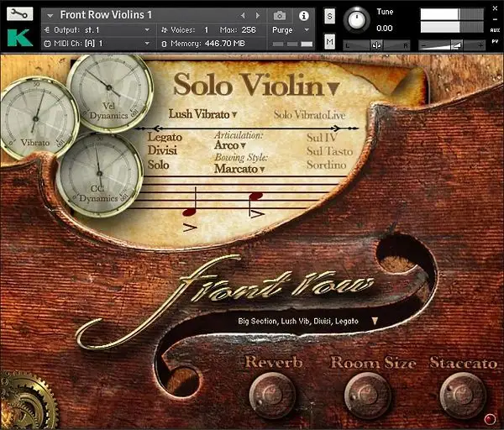Expand the Lush Vibrato dropdown
The width and height of the screenshot is (504, 430).
(203, 113)
